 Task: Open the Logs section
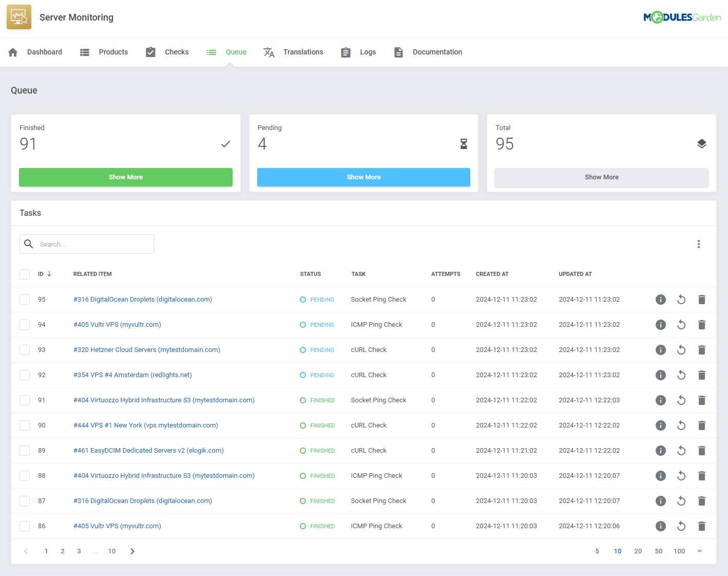(368, 52)
